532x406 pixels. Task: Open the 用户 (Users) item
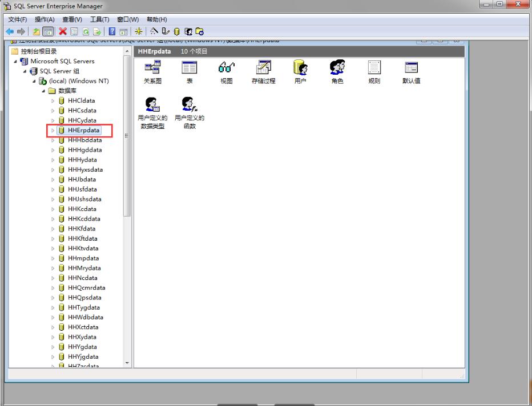click(301, 72)
